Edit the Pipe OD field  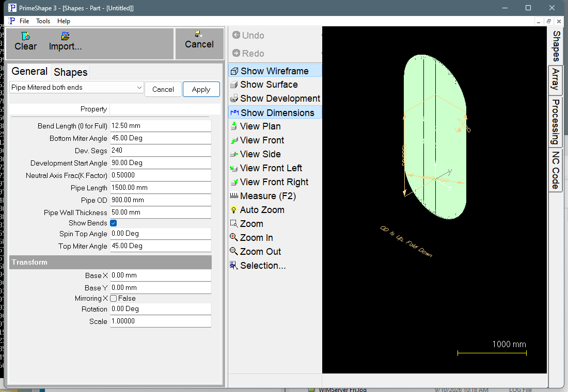[x=161, y=200]
